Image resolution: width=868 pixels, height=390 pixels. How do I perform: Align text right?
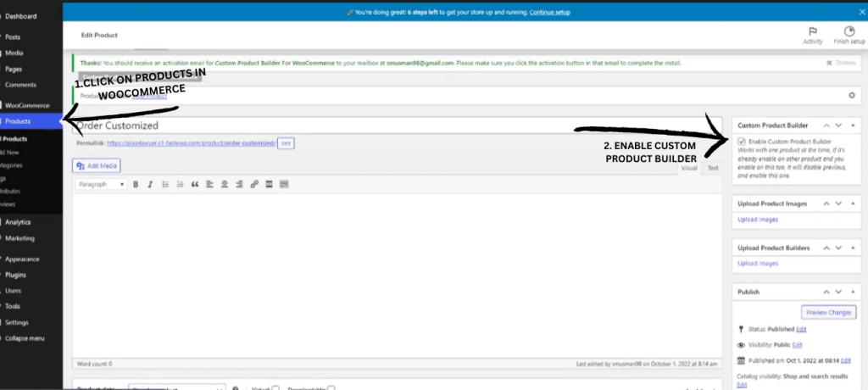coord(239,185)
